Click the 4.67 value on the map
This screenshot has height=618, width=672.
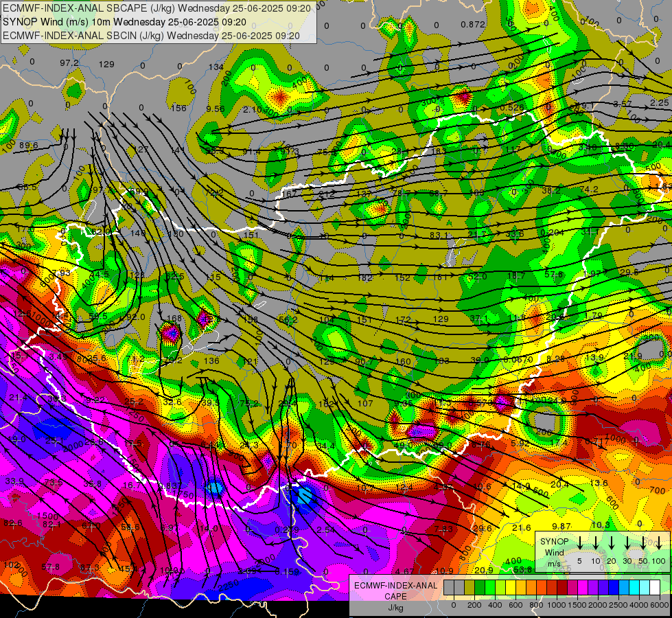[x=404, y=571]
